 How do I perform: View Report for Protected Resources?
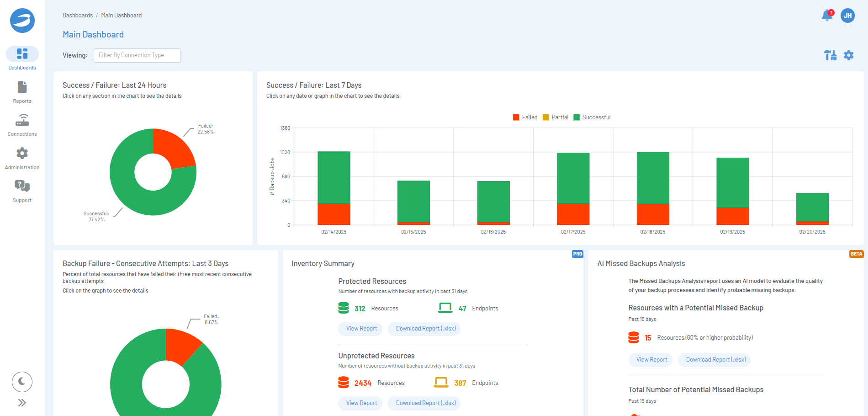coord(360,329)
